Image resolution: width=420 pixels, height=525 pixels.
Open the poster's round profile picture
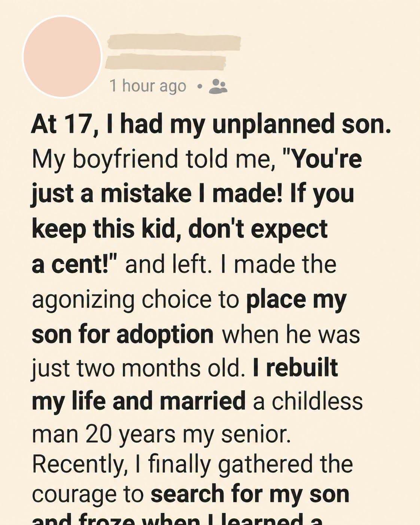click(62, 57)
